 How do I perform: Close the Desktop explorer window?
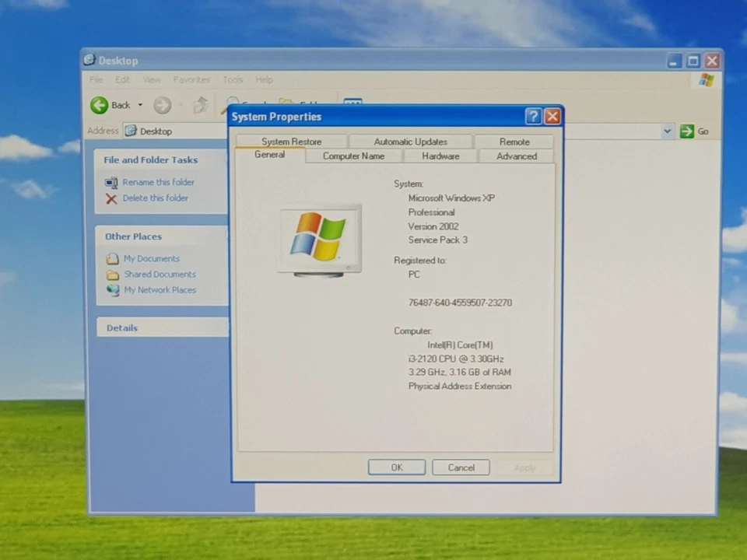(x=712, y=61)
